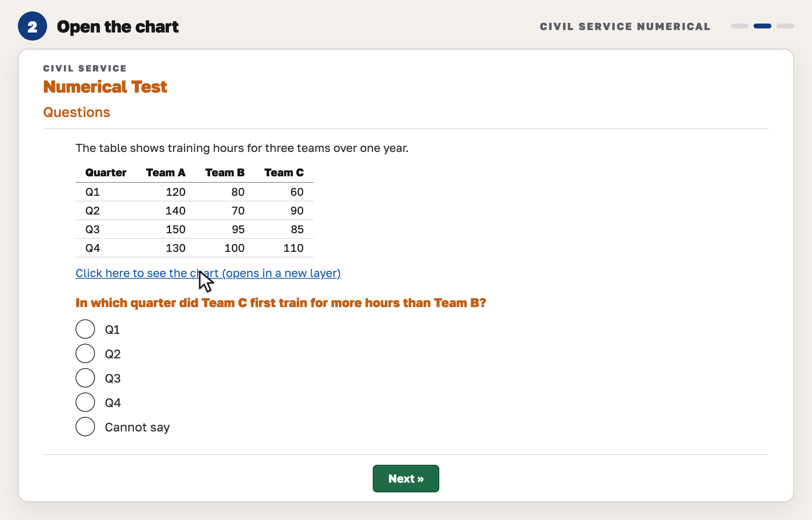Click the Team C value 110 in row Q4

294,248
